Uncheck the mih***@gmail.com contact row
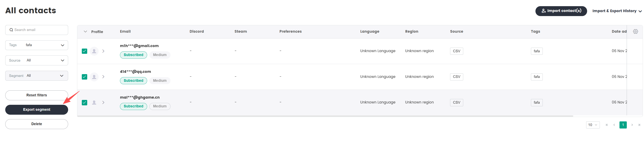Image resolution: width=644 pixels, height=144 pixels. (x=84, y=51)
